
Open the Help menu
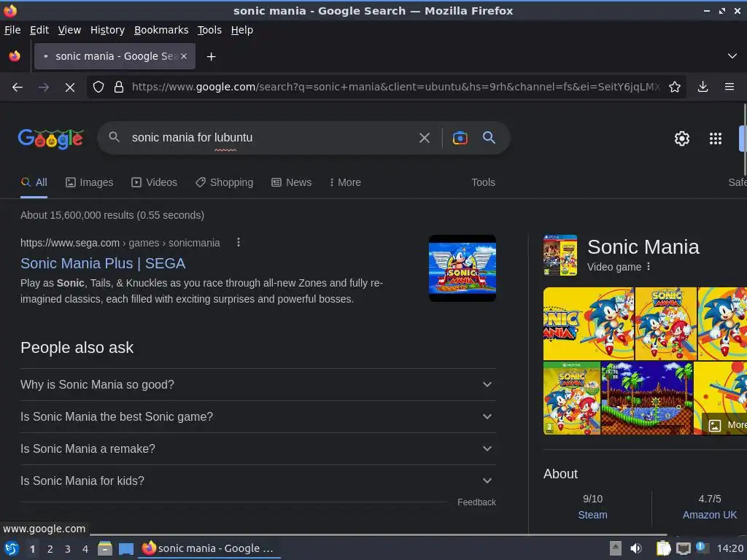point(242,30)
